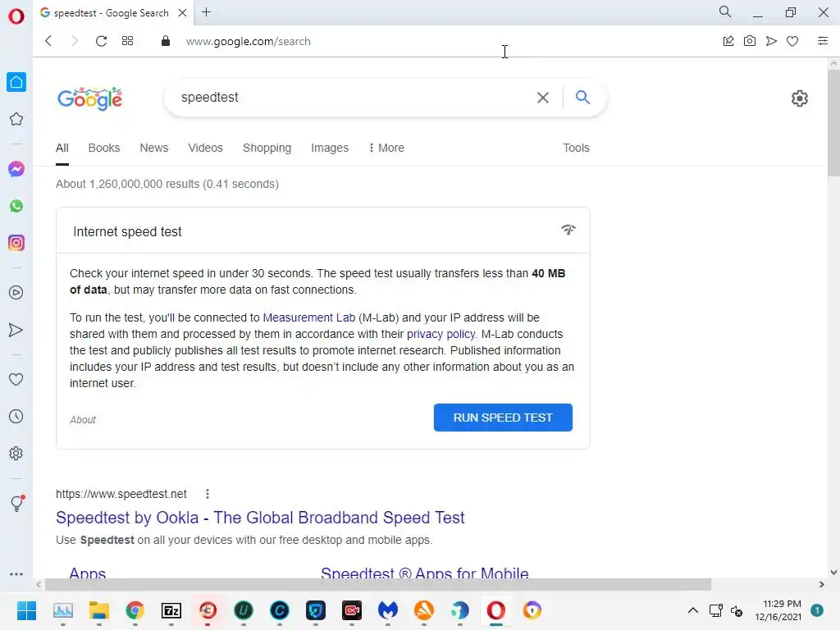Viewport: 840px width, 630px height.
Task: Open the Opera menu logo
Action: [16, 16]
